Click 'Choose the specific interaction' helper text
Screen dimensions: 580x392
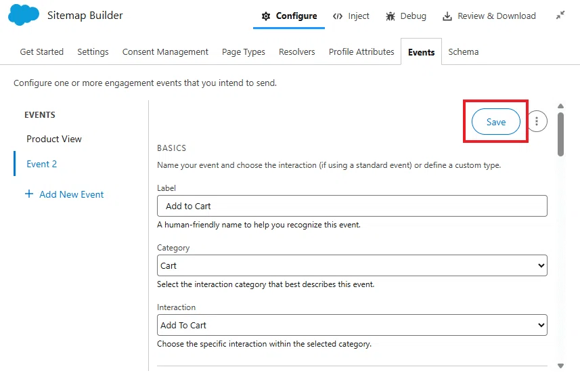click(x=264, y=344)
